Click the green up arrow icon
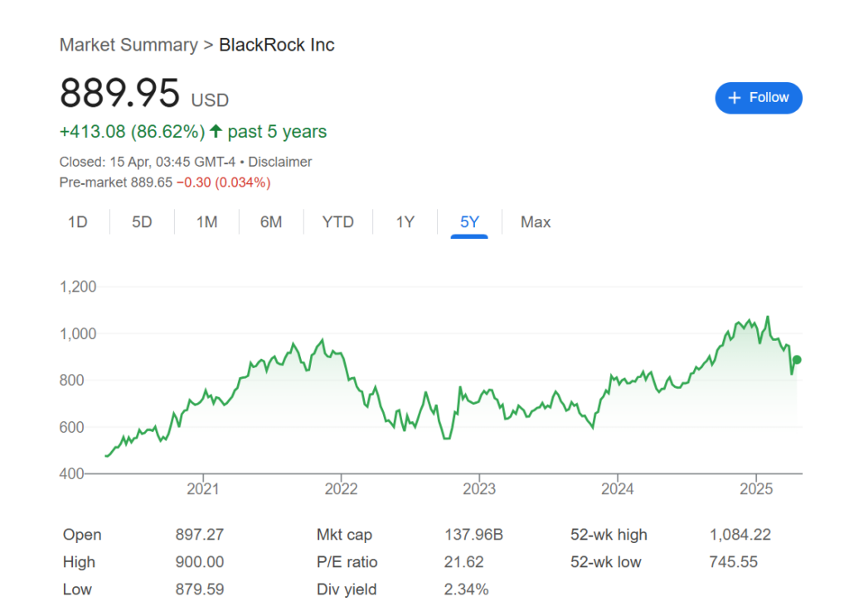The height and width of the screenshot is (616, 849). tap(216, 131)
